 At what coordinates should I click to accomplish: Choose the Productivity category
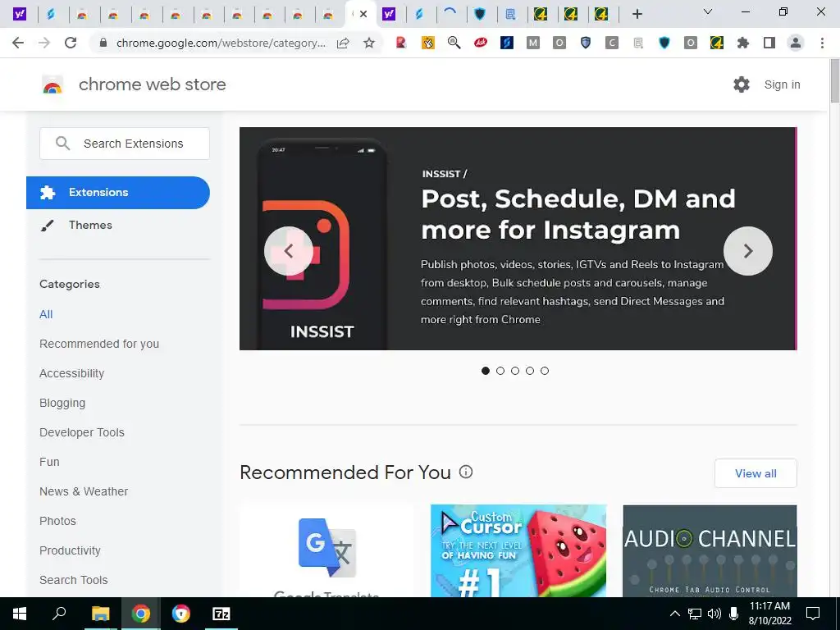71,550
